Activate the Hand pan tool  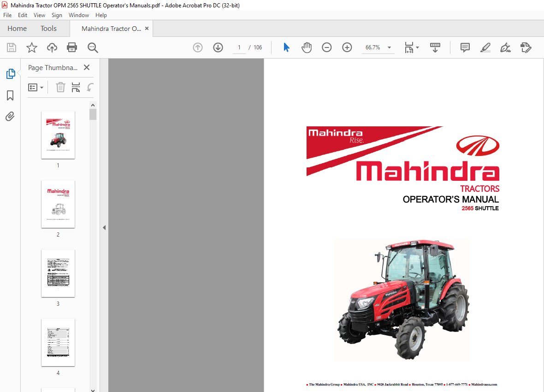(307, 48)
